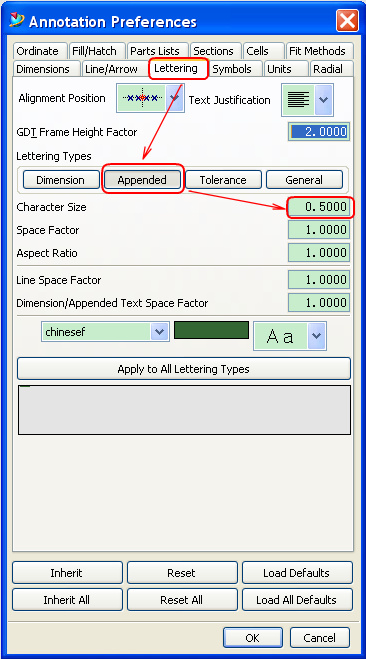This screenshot has width=366, height=659.
Task: Click Dimension/Appended Text Space Factor field
Action: tap(319, 303)
